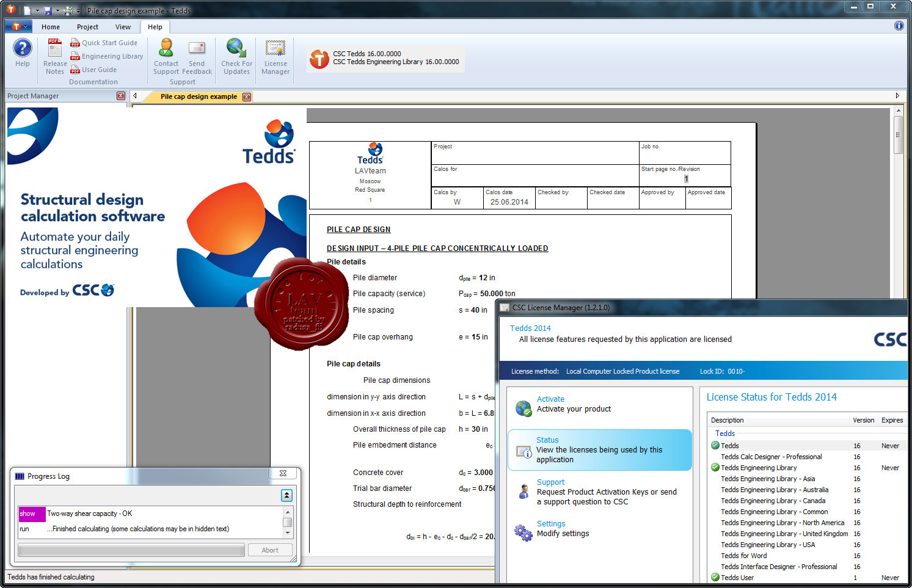Click the Progress Log window icon

20,476
